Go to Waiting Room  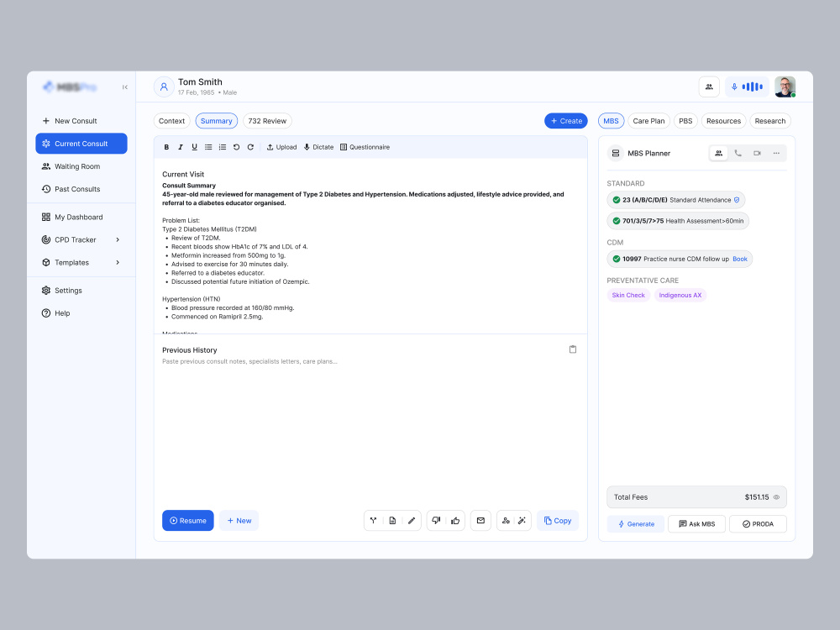click(x=81, y=166)
